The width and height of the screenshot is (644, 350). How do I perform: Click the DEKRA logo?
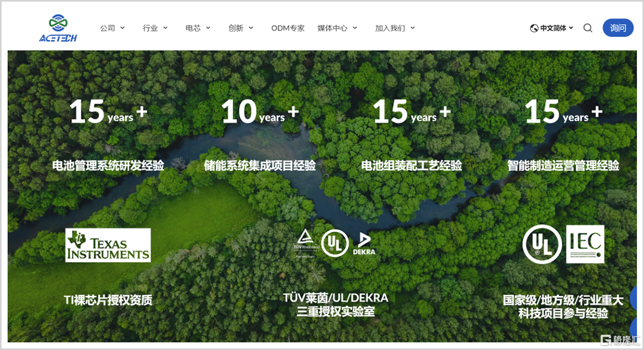[x=364, y=243]
